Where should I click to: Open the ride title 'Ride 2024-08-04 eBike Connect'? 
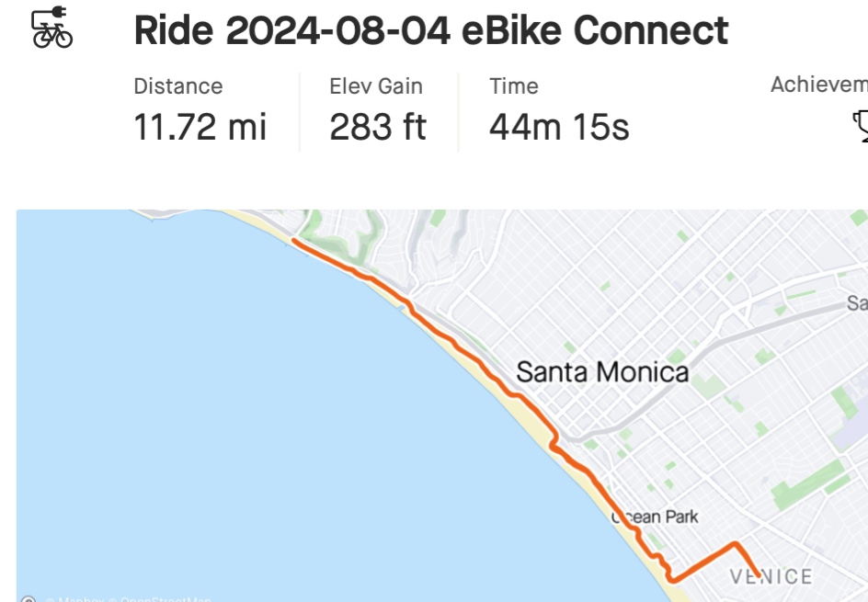pyautogui.click(x=430, y=31)
